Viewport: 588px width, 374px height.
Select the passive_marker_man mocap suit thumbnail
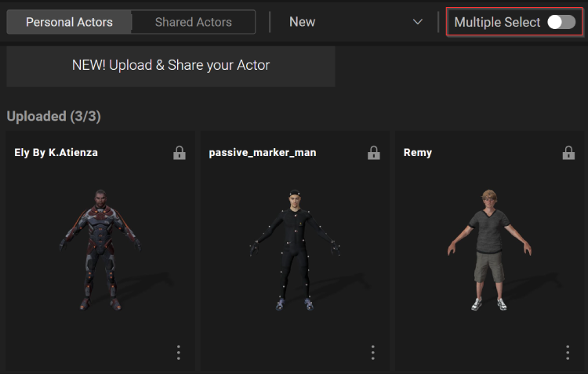click(294, 249)
